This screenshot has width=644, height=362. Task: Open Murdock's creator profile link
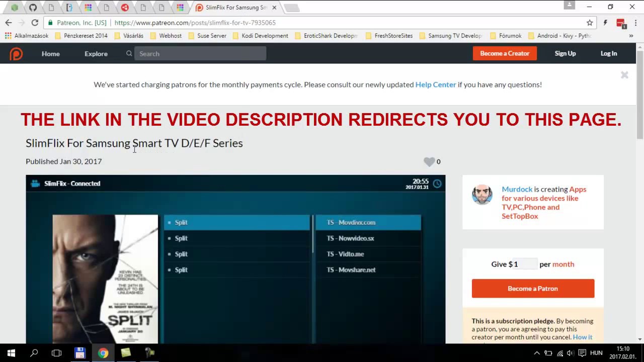pyautogui.click(x=517, y=189)
